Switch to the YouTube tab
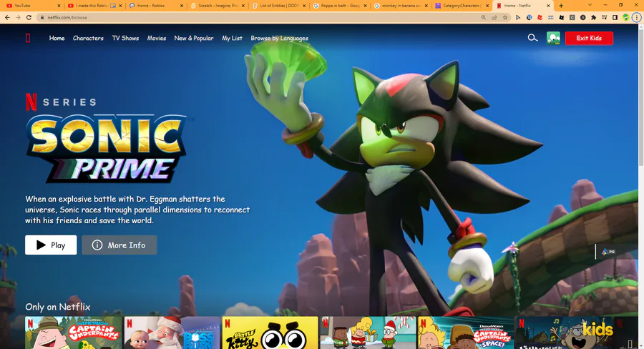Screen dimensions: 644x349 pyautogui.click(x=32, y=6)
